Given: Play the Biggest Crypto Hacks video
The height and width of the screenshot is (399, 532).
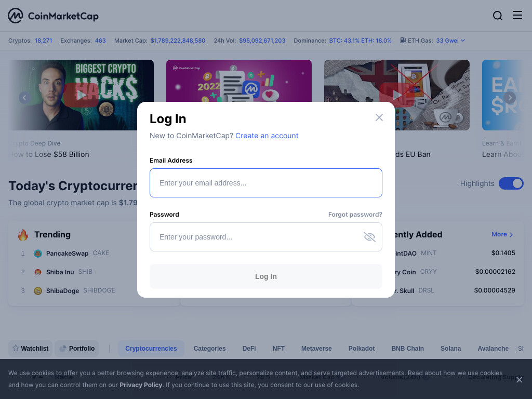Looking at the screenshot, I should pyautogui.click(x=81, y=95).
